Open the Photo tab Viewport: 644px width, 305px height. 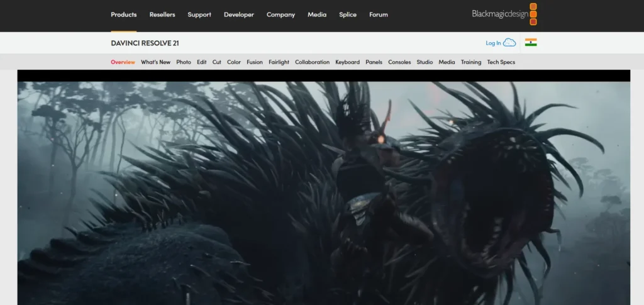(184, 62)
